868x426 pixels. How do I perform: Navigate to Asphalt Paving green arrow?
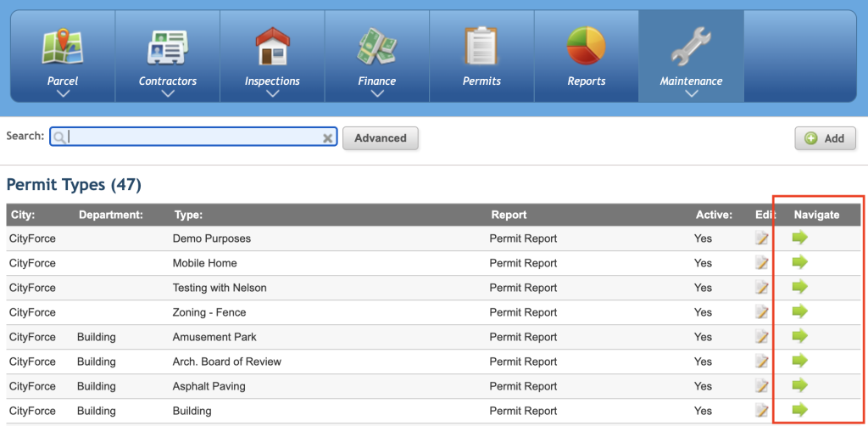click(800, 385)
